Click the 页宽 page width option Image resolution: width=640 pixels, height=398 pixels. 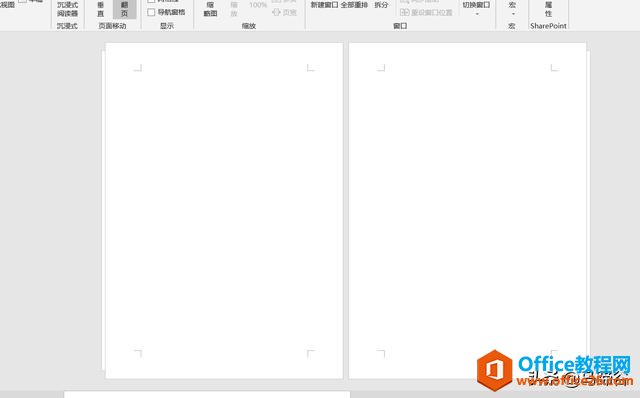coord(284,13)
